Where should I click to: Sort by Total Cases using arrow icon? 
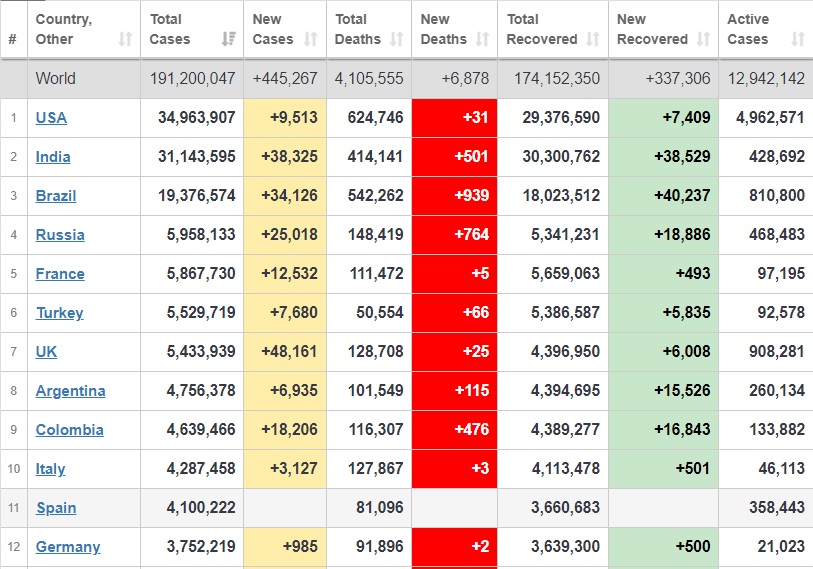click(x=229, y=40)
